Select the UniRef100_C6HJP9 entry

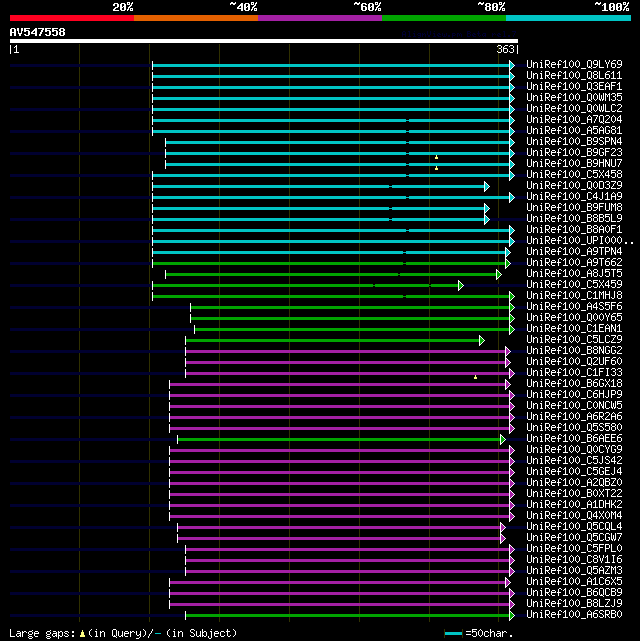pyautogui.click(x=574, y=395)
